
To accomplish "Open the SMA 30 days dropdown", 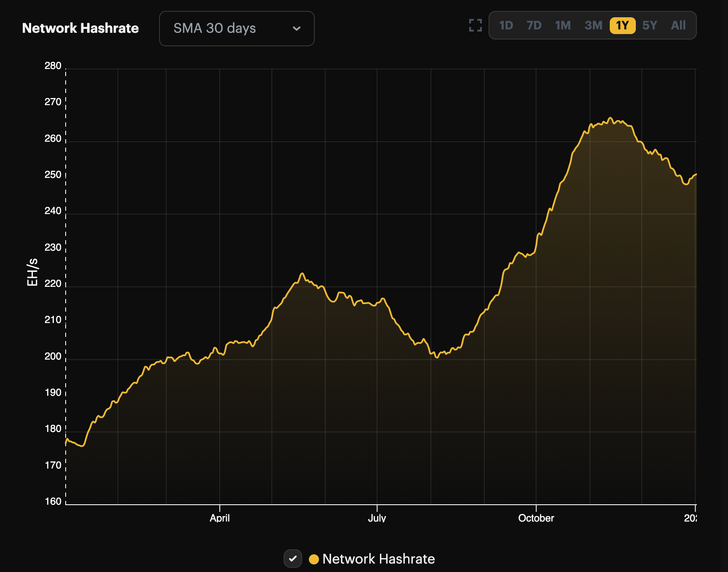I will (x=236, y=29).
